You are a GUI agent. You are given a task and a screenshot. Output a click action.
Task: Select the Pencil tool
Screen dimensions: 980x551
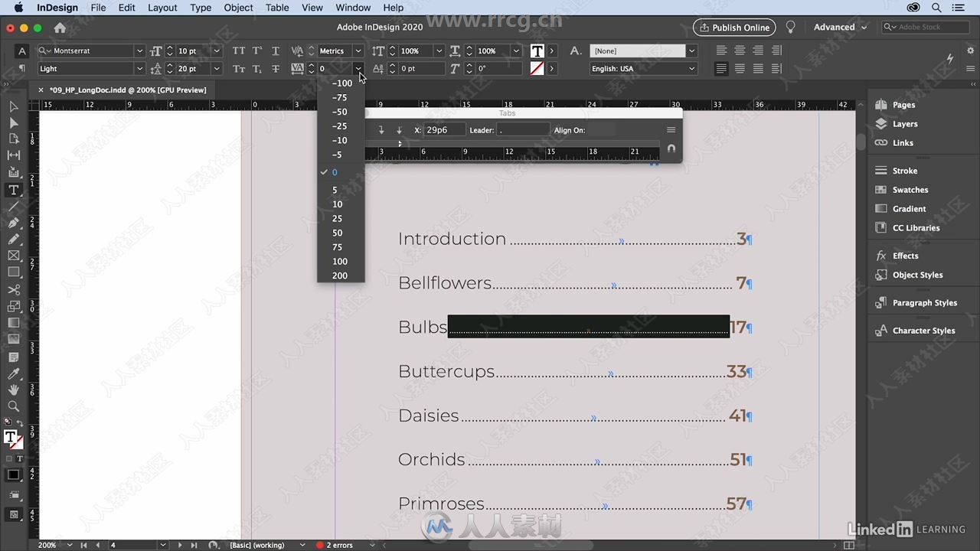14,240
